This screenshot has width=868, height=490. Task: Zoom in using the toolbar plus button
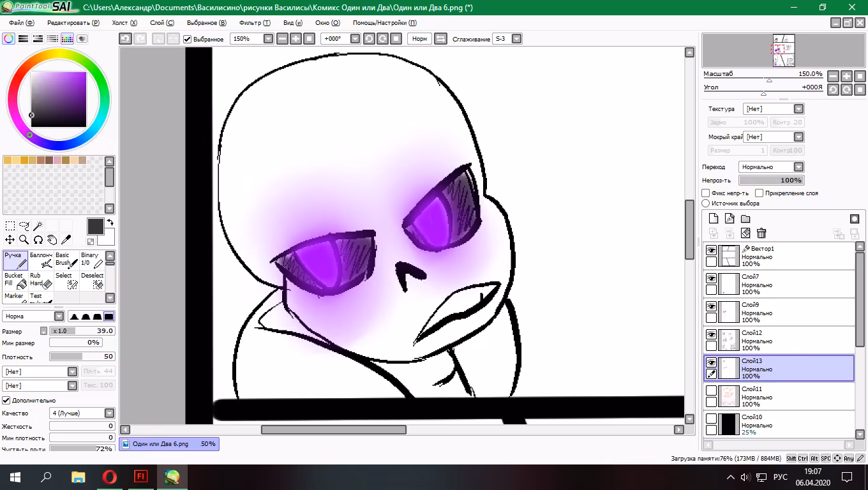coord(296,39)
